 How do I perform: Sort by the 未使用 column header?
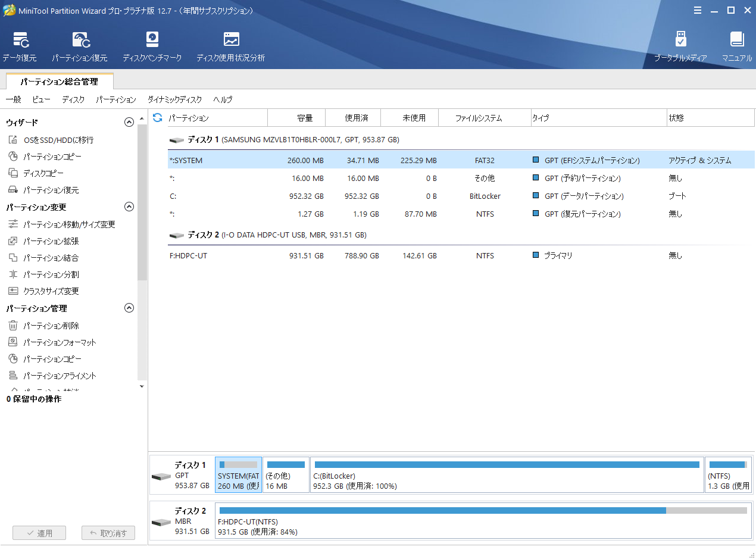[410, 118]
